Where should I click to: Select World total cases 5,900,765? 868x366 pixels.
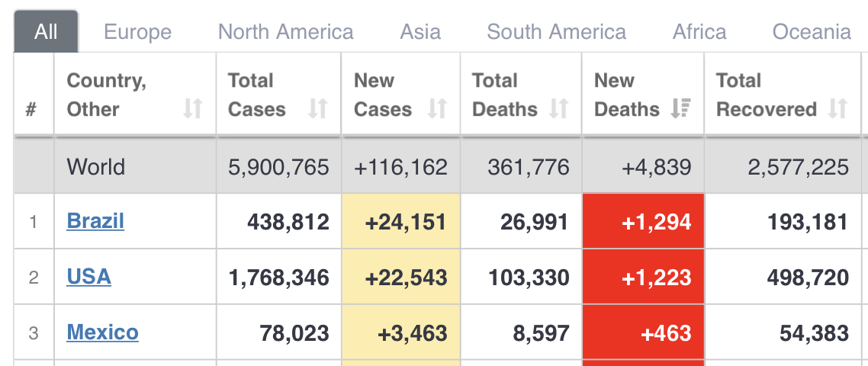(278, 167)
